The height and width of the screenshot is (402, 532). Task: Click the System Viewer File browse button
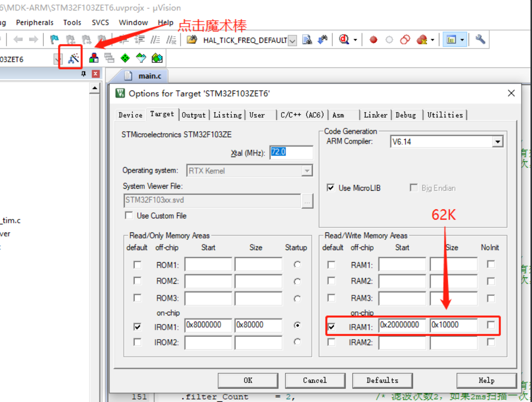pos(307,201)
